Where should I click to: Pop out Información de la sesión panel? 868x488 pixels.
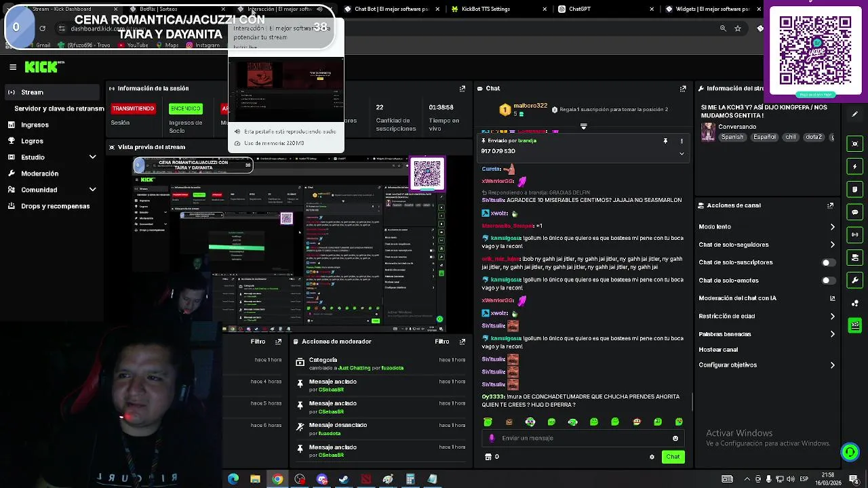point(462,89)
